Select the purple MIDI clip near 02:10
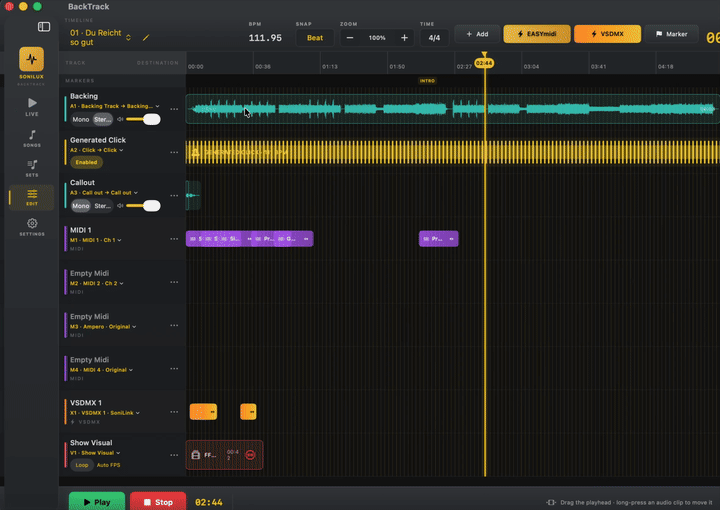720x510 pixels. click(x=439, y=239)
